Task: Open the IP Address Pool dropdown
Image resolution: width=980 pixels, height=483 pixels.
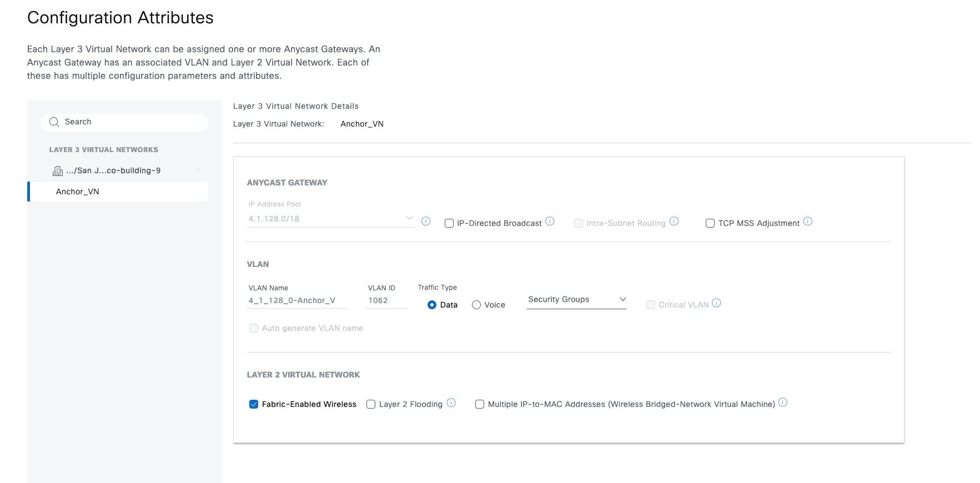Action: point(331,219)
